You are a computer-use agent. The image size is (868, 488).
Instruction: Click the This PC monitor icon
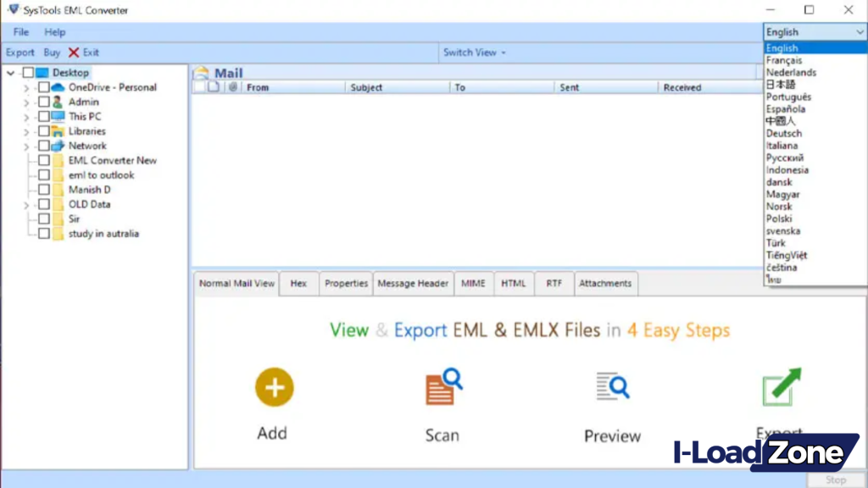pos(58,116)
